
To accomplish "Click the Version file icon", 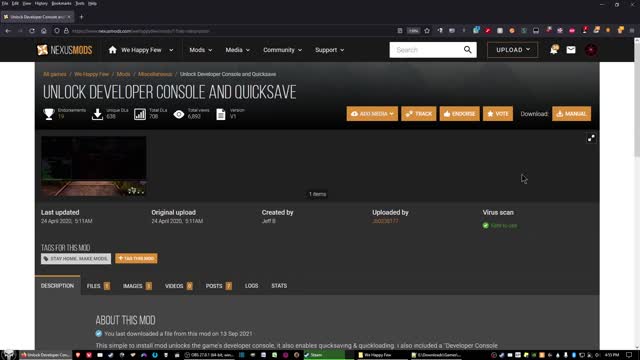I will click(221, 114).
